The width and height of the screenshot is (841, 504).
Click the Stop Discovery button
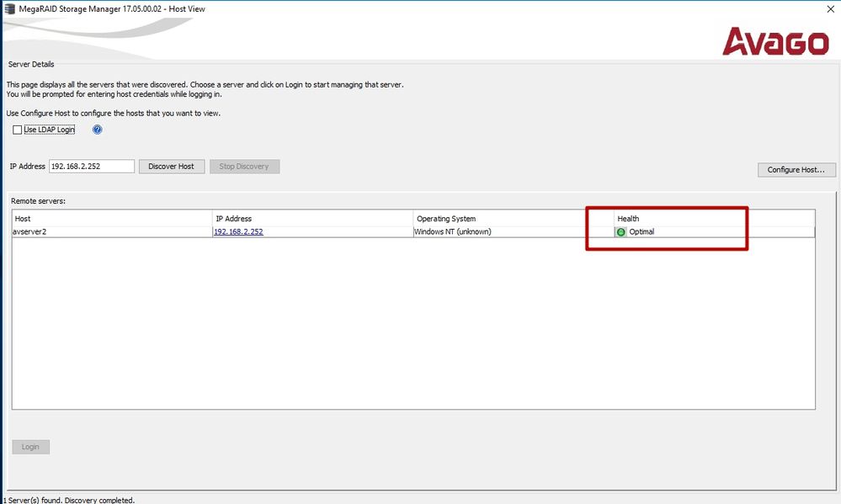(x=244, y=167)
